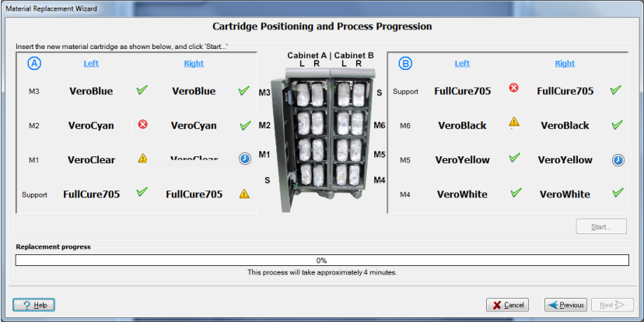Click the M3 row label in Cabinet A
This screenshot has height=322, width=644.
point(34,92)
